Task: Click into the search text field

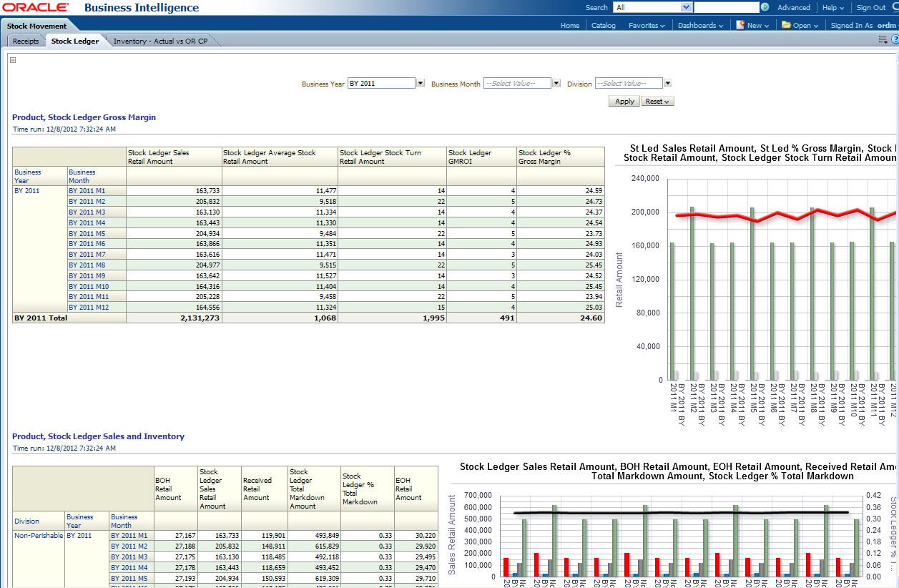Action: [726, 7]
